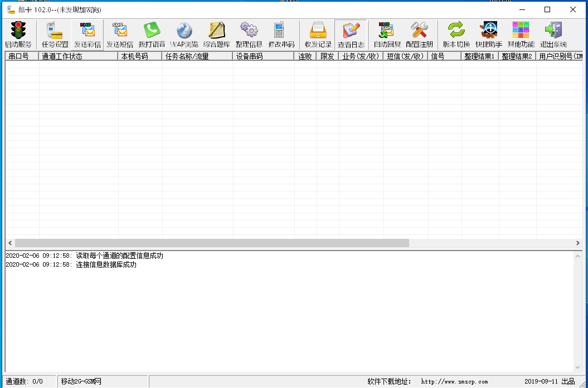Sort by 串口号 column header

point(22,56)
